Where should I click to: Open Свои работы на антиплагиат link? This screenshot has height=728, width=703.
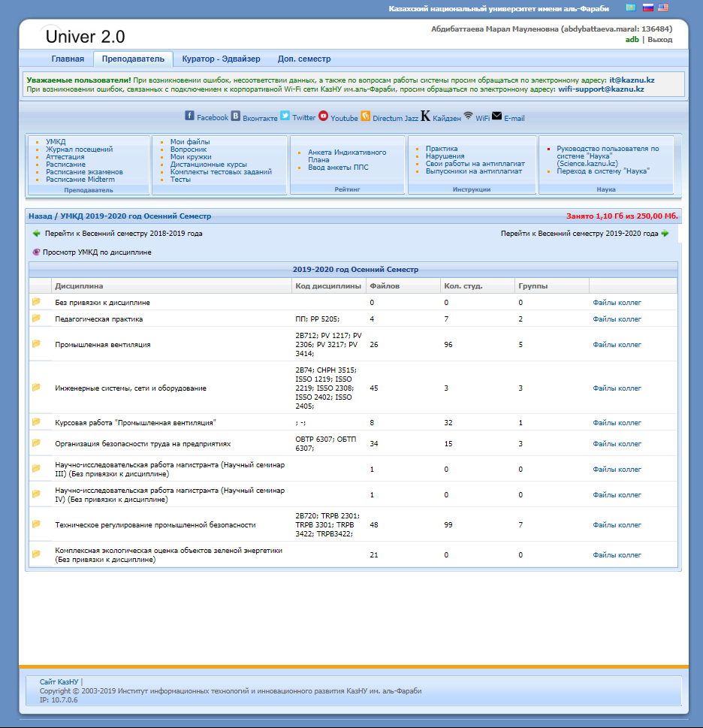tap(475, 164)
